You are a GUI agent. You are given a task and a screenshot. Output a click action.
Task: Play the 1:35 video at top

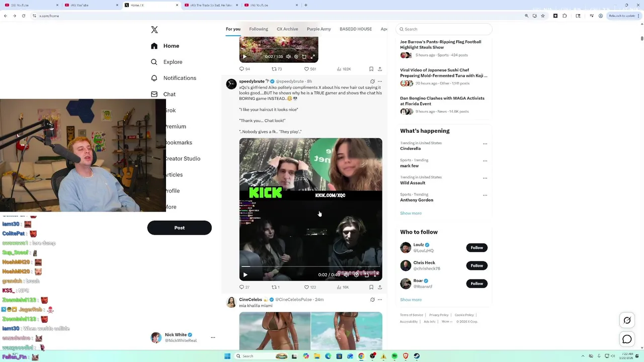tap(245, 57)
